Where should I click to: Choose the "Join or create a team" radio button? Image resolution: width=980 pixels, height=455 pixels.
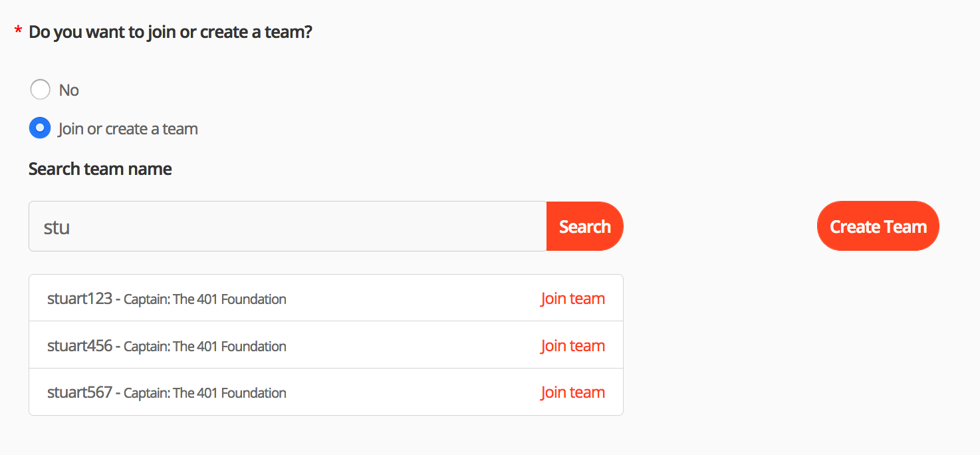[x=41, y=128]
